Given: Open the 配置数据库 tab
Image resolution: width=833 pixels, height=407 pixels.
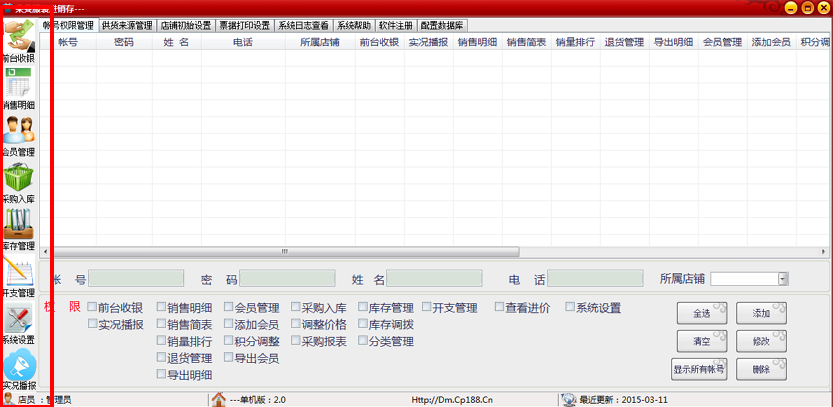Looking at the screenshot, I should (442, 25).
